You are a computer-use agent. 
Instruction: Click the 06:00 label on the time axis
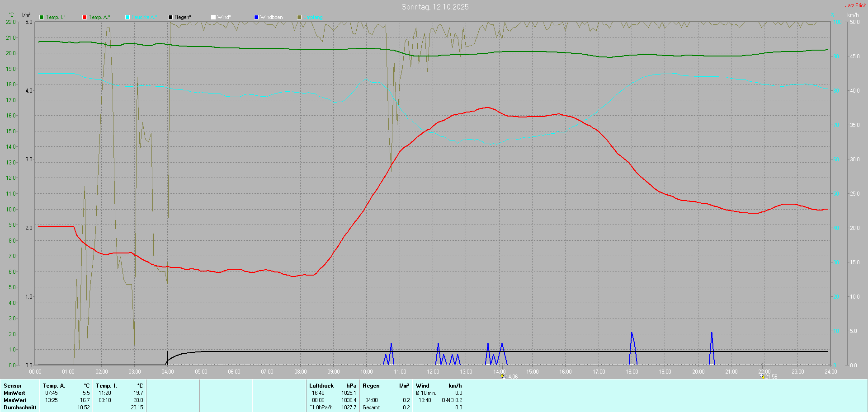point(234,372)
